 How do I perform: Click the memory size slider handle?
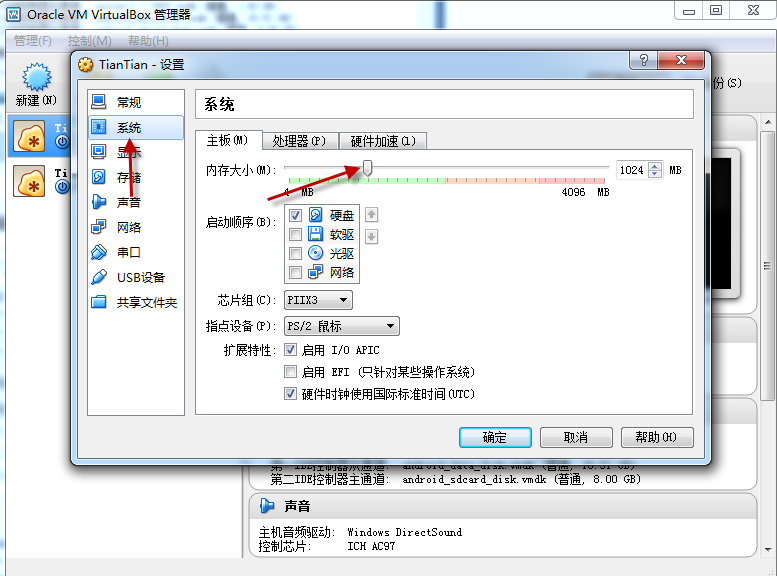point(367,168)
